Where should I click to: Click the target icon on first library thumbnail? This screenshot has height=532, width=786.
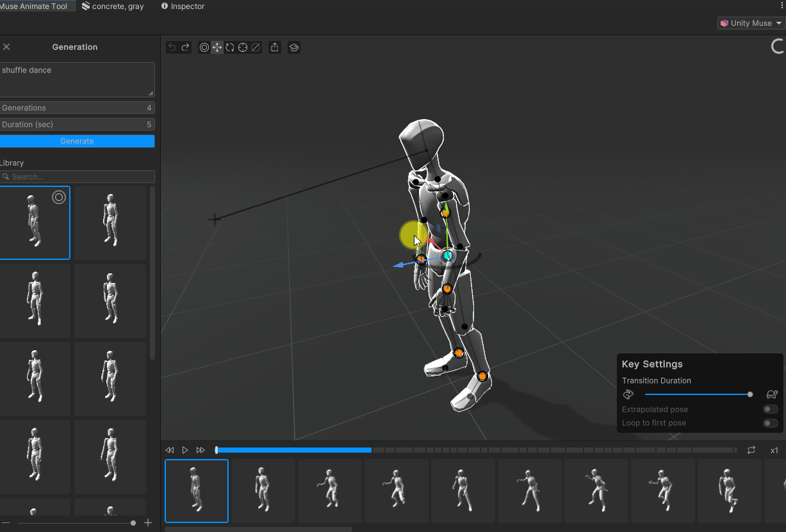point(59,197)
